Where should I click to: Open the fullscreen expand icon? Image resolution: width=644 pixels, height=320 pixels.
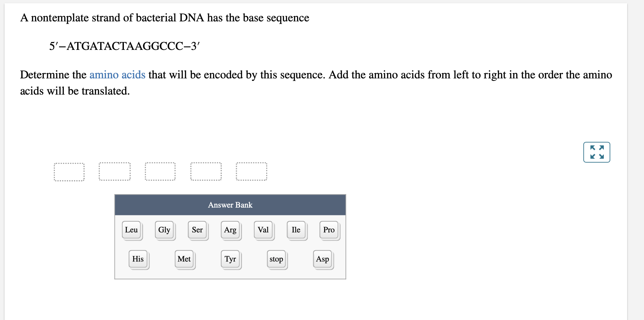click(x=596, y=152)
